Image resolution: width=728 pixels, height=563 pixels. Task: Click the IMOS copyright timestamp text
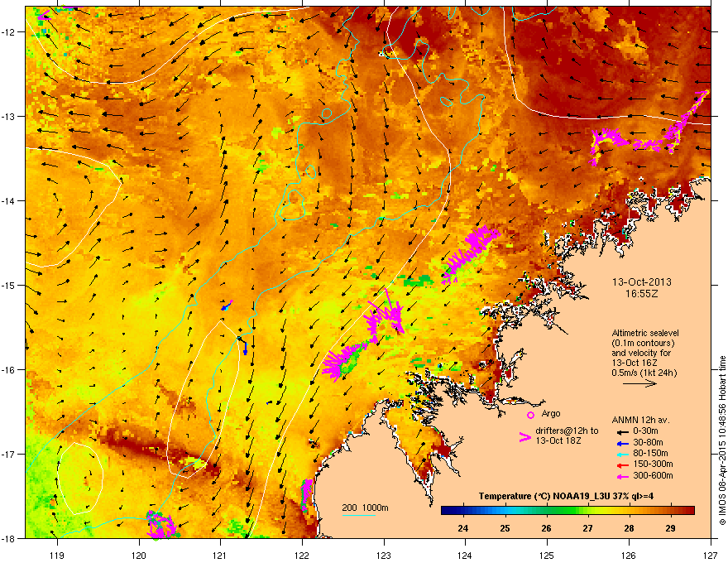[x=722, y=440]
